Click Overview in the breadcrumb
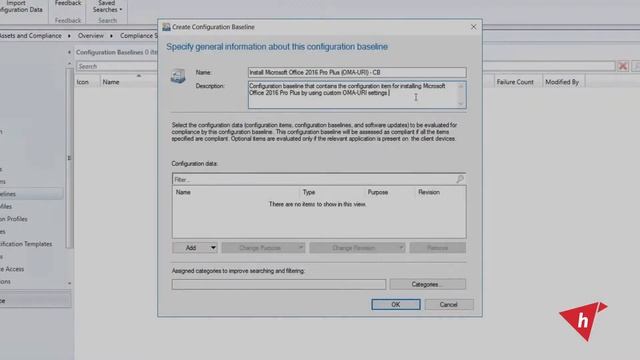 [91, 36]
